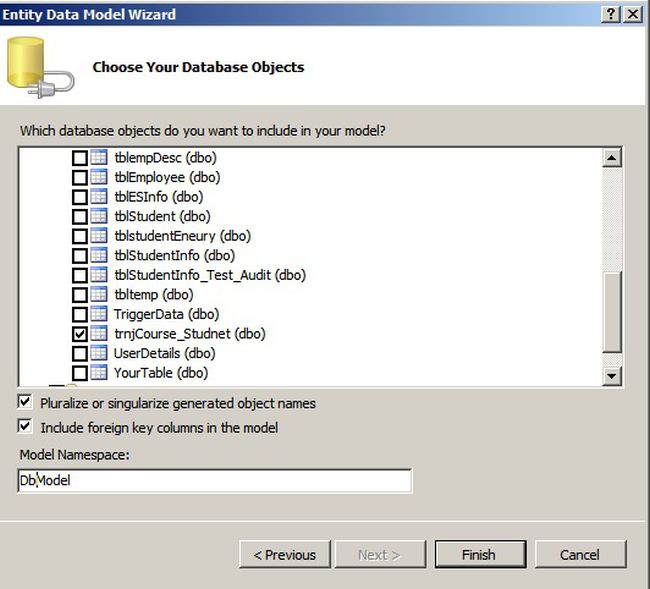Screen dimensions: 650x589
Task: Click the table icon beside tblEmployee
Action: pos(99,177)
